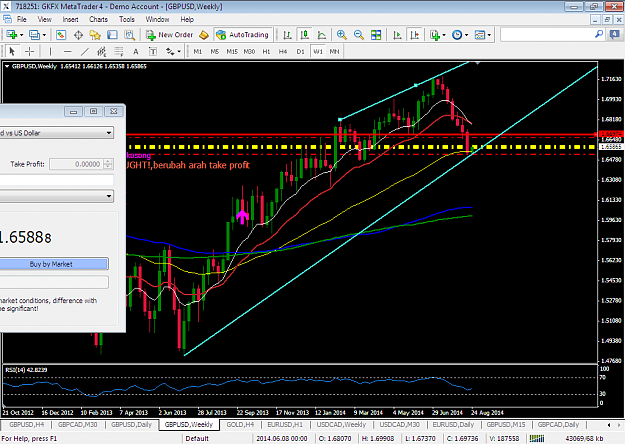This screenshot has width=625, height=444.
Task: Switch timeframe to M30
Action: click(249, 51)
